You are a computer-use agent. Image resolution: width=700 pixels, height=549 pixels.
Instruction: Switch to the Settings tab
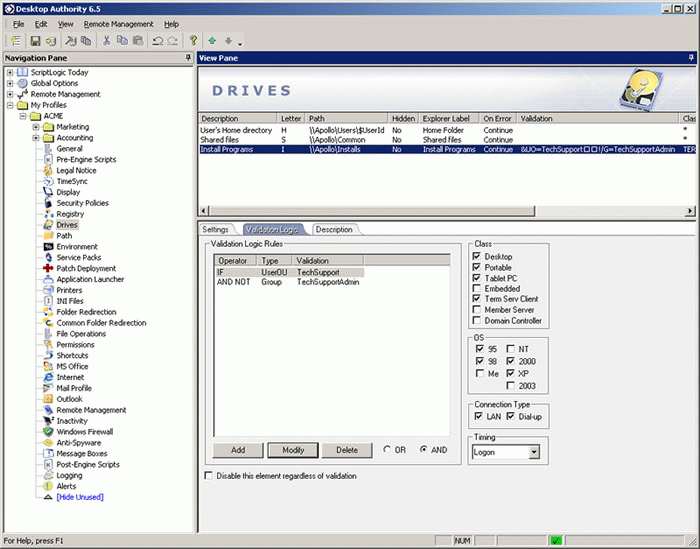[215, 229]
